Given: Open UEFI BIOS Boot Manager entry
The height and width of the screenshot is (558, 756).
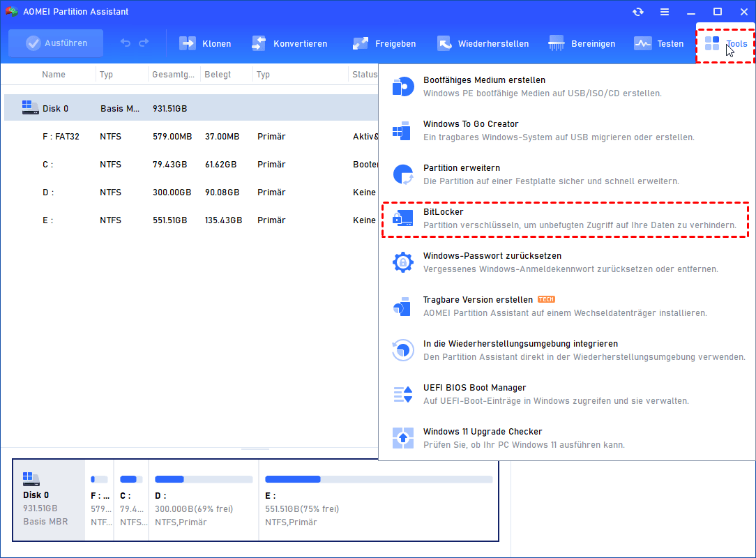Looking at the screenshot, I should [x=566, y=394].
